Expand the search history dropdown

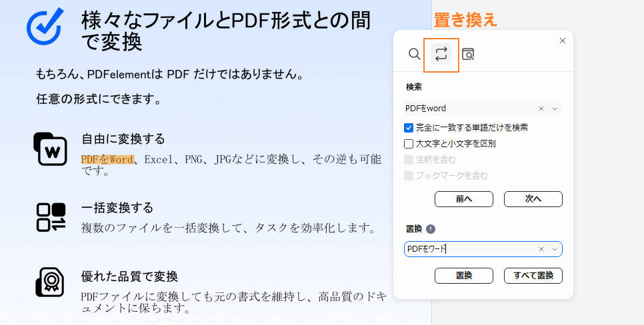coord(554,108)
